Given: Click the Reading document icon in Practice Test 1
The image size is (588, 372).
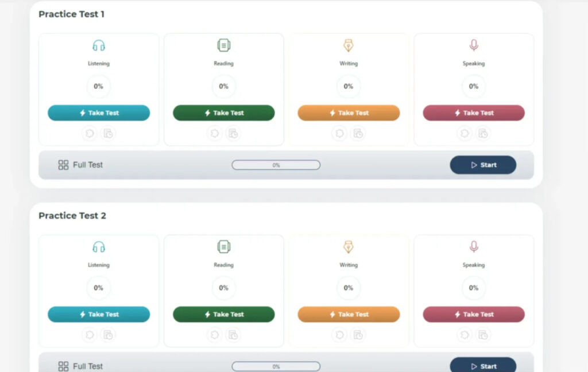Looking at the screenshot, I should point(223,45).
